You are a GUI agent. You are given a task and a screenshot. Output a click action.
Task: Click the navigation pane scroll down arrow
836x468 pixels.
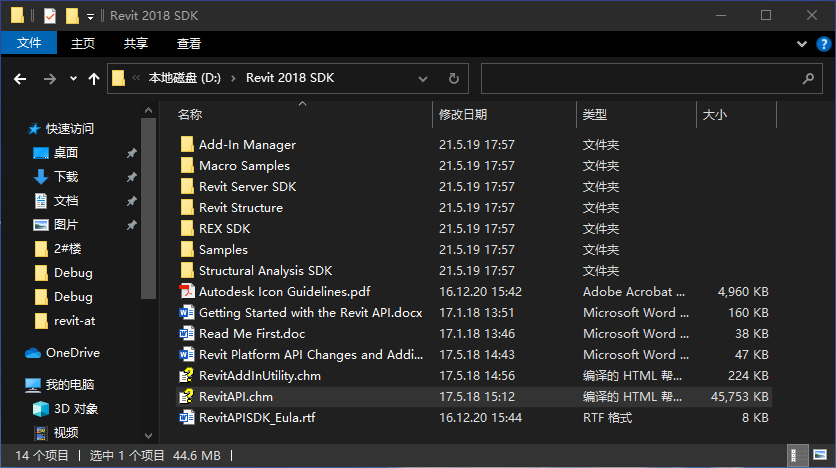point(148,435)
